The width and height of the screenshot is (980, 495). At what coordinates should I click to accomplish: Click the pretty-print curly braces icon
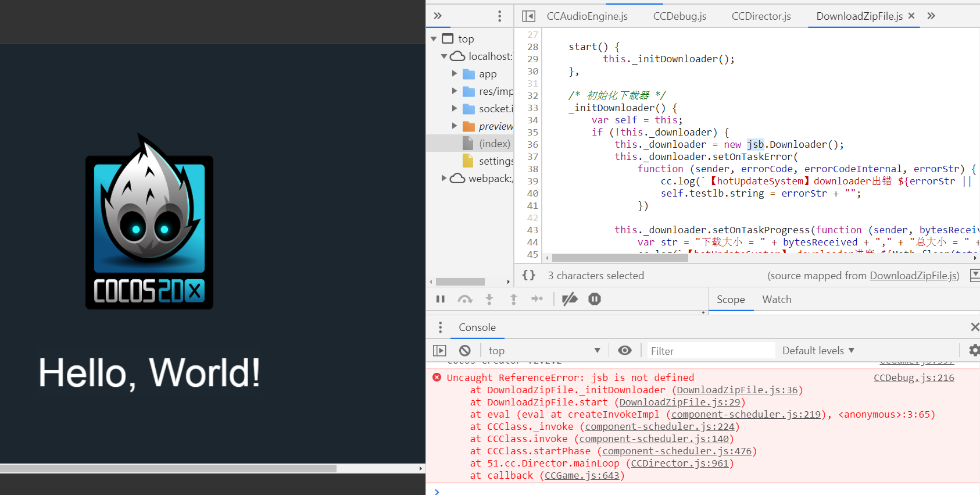tap(528, 275)
